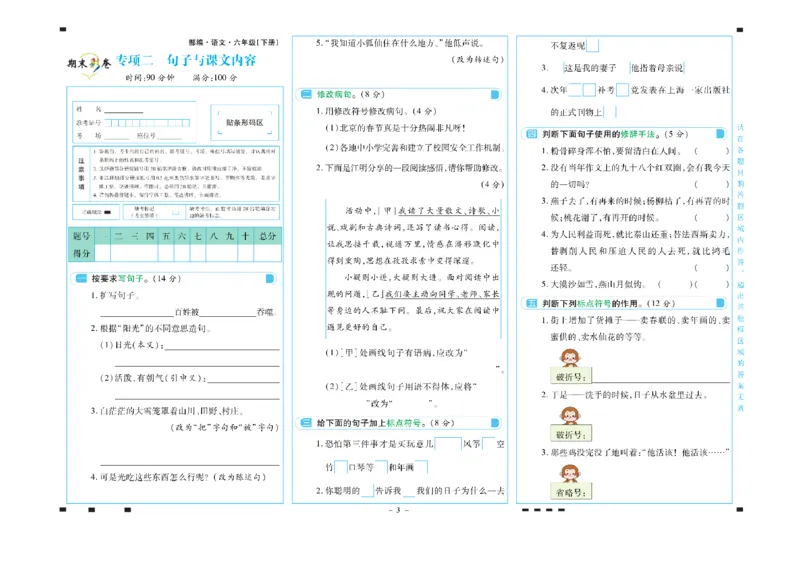Click the 破折号 label under 街上增加了货摊子
This screenshot has width=800, height=566.
pyautogui.click(x=571, y=376)
